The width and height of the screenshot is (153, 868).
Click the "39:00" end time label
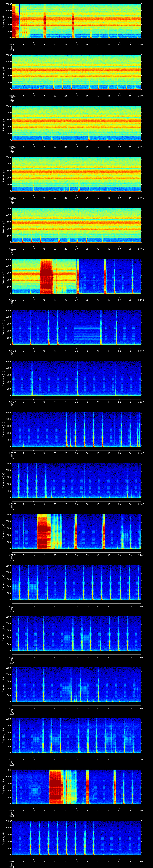141,862
